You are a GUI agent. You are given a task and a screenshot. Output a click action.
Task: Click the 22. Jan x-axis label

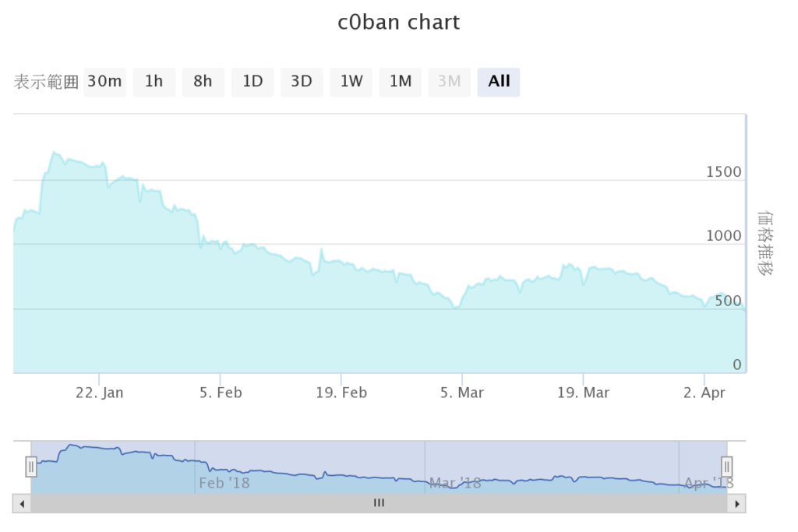pos(99,393)
